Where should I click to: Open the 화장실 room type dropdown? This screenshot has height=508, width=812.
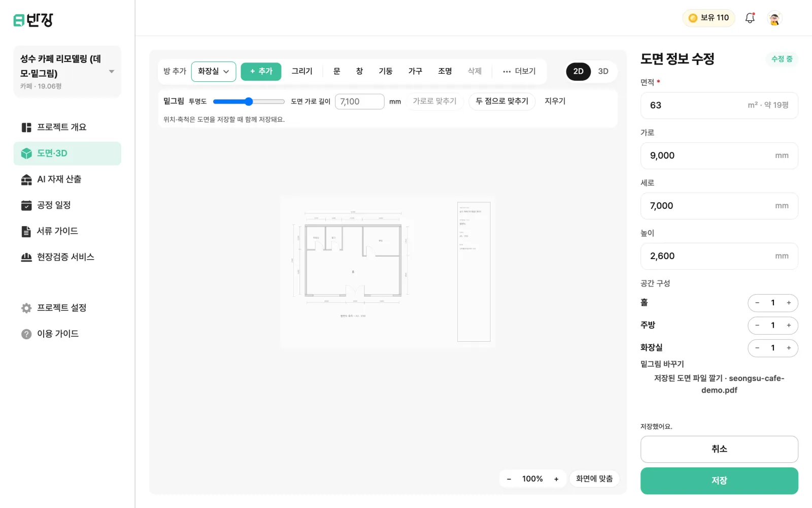pyautogui.click(x=213, y=71)
